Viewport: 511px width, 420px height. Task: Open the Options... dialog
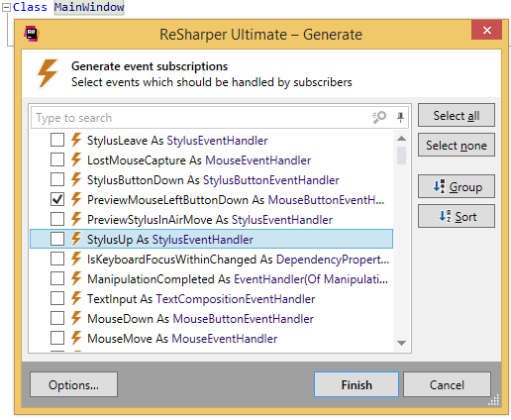73,384
